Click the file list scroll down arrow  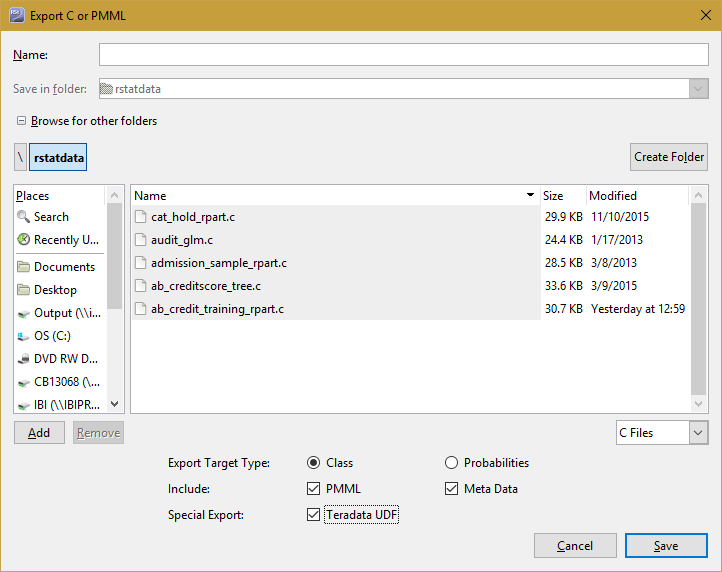pyautogui.click(x=699, y=404)
